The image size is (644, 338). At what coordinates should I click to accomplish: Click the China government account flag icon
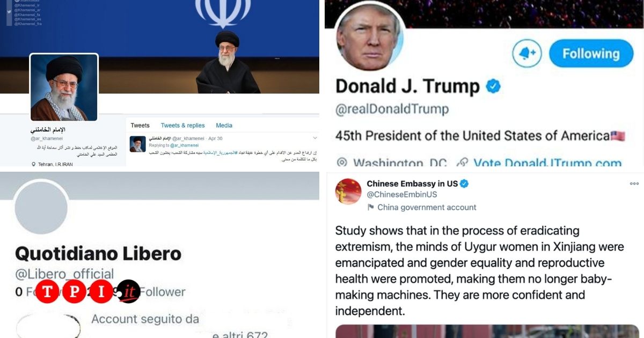point(370,207)
